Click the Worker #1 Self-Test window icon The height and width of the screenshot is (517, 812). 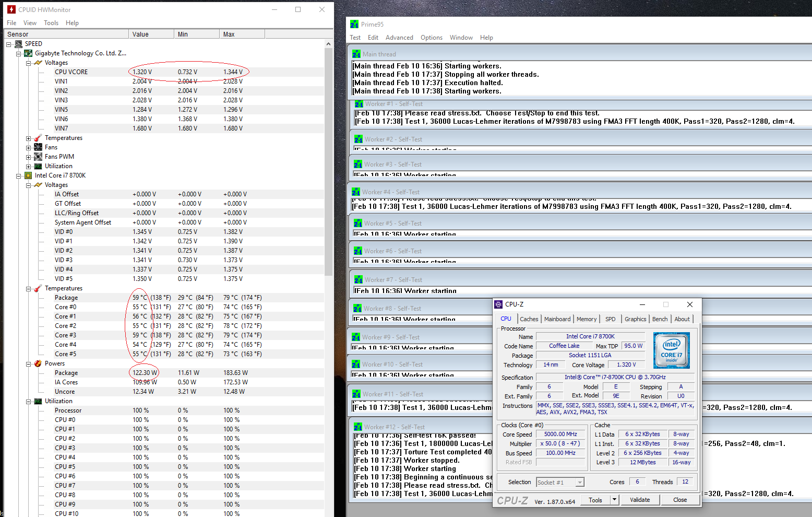359,104
